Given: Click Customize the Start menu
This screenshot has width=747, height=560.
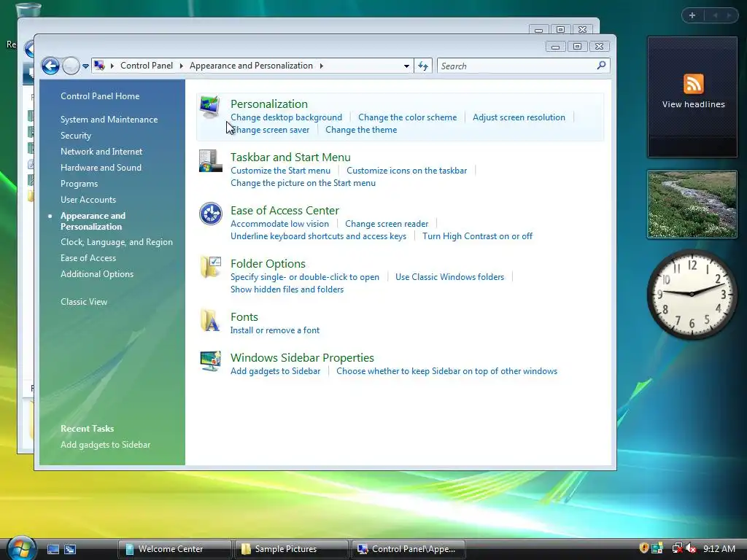Looking at the screenshot, I should pyautogui.click(x=281, y=171).
